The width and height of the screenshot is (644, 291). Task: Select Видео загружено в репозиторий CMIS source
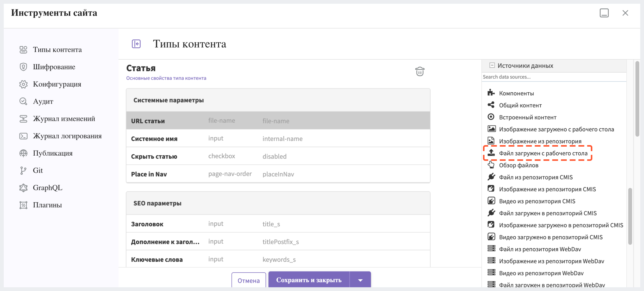550,237
